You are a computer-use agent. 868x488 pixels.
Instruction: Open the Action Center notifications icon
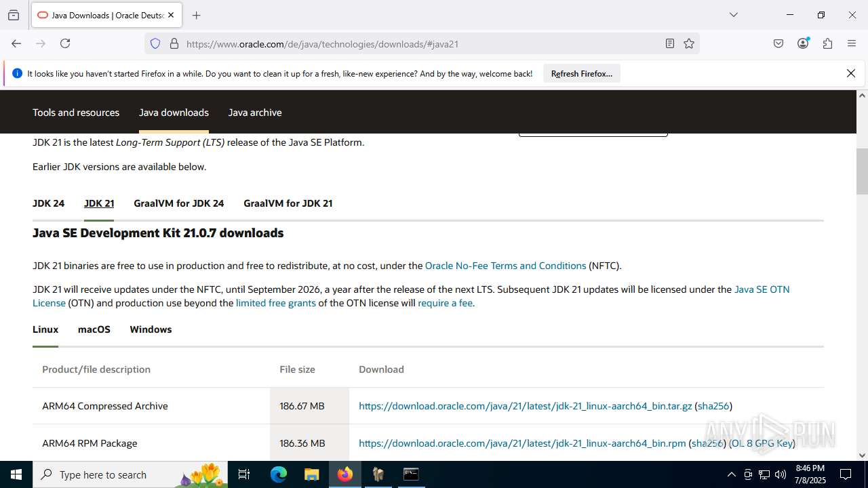point(846,474)
